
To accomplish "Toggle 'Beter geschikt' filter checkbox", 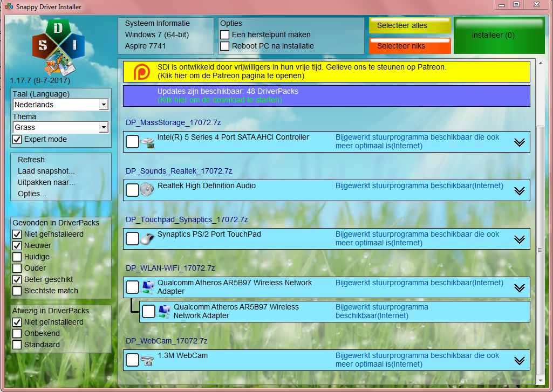I will [17, 279].
